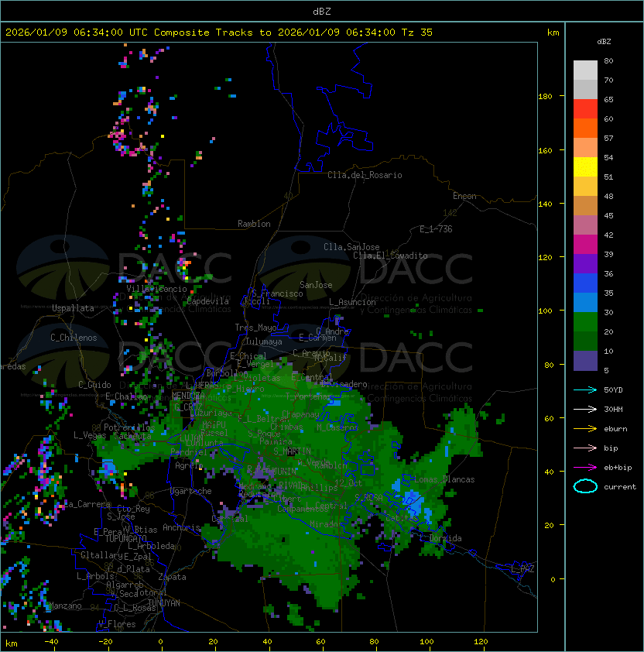Screen dimensions: 644x652
Task: Click the yellow eburn arrow legend icon
Action: [x=585, y=428]
